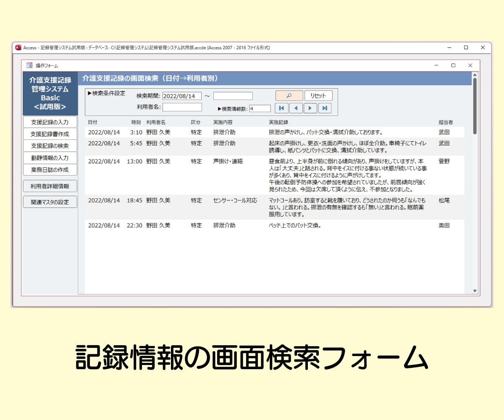Go to previous record navigation button

[x=296, y=108]
